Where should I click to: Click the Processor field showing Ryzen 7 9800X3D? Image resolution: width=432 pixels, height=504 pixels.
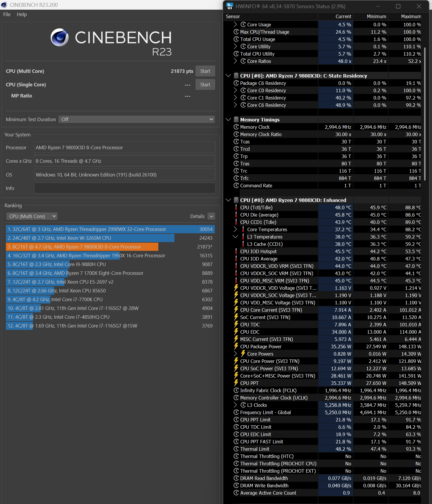coord(125,148)
